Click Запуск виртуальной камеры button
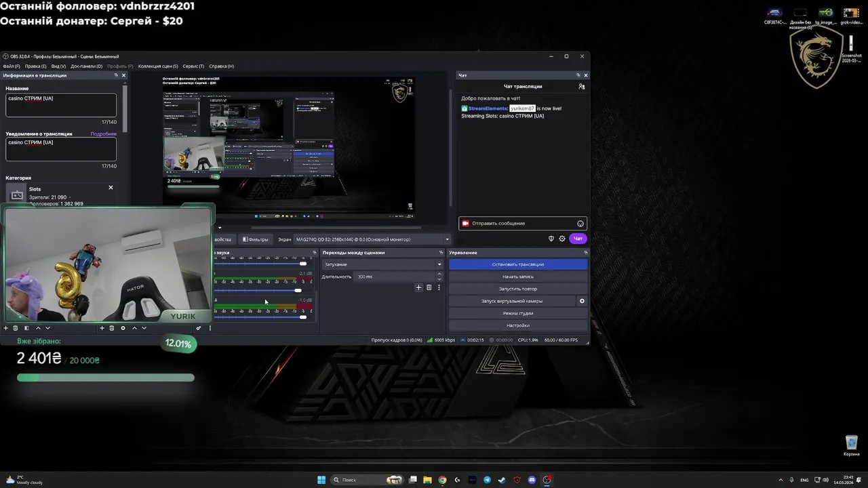The image size is (868, 488). 512,301
